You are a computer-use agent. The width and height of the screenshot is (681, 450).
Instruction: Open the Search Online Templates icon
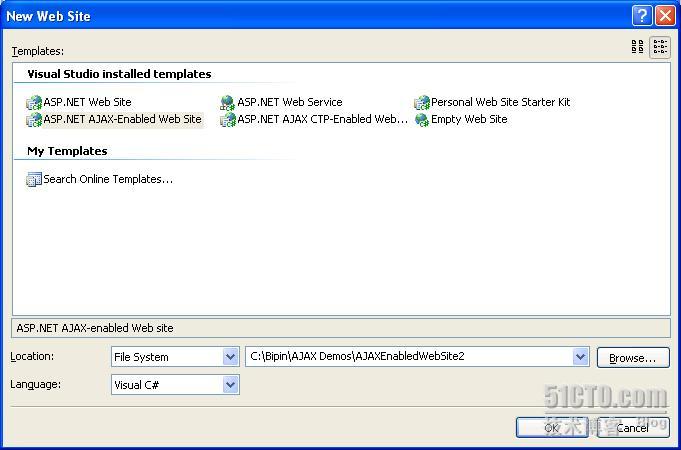coord(34,179)
